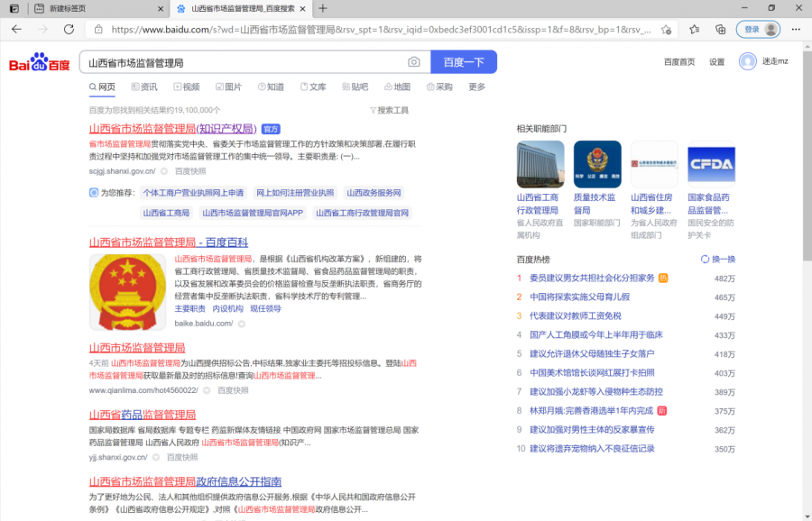Add page to favorites star icon
The height and width of the screenshot is (521, 812).
(666, 30)
